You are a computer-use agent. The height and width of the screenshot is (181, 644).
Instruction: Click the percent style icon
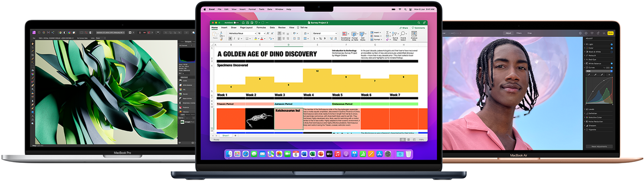point(320,39)
